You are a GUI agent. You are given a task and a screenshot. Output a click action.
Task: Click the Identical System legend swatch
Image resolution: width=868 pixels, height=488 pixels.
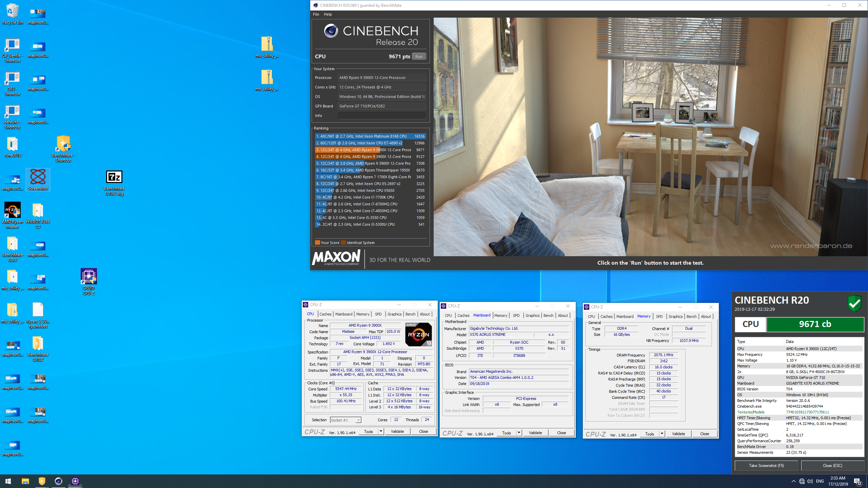(343, 243)
